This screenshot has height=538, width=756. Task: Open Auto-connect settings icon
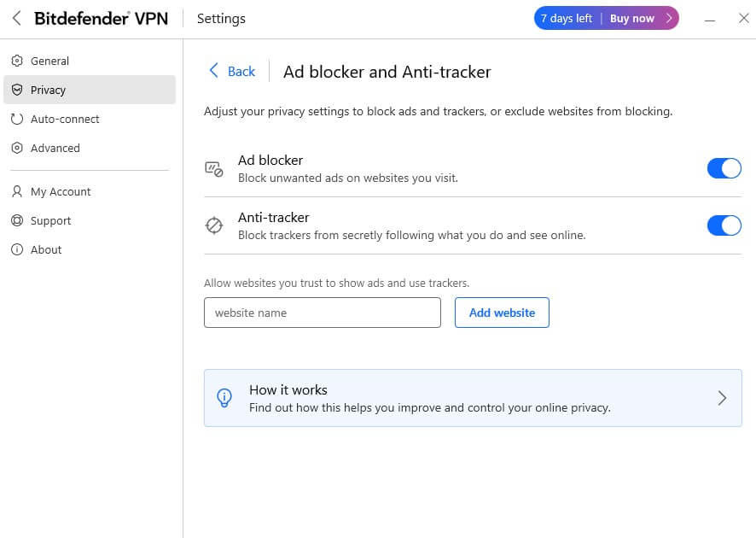coord(18,119)
